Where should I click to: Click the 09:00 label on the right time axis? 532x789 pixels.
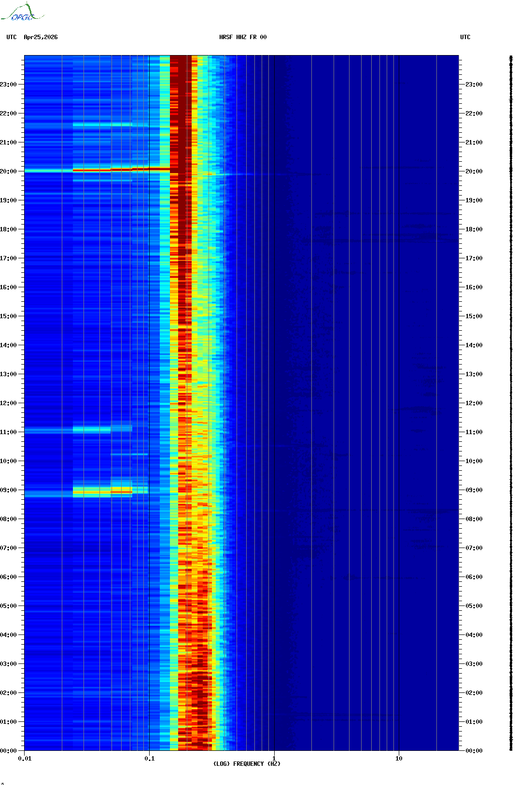click(x=474, y=490)
